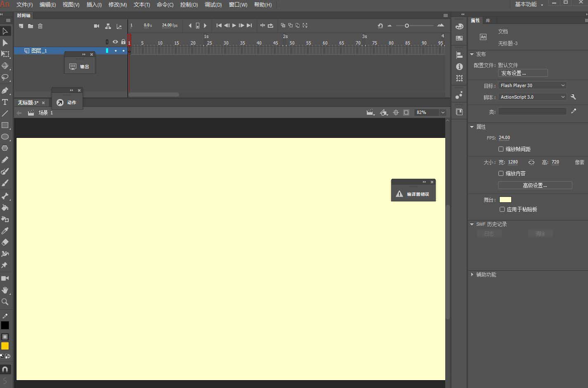Open the ActionScript 3.0 script dropdown
588x388 pixels.
click(532, 97)
